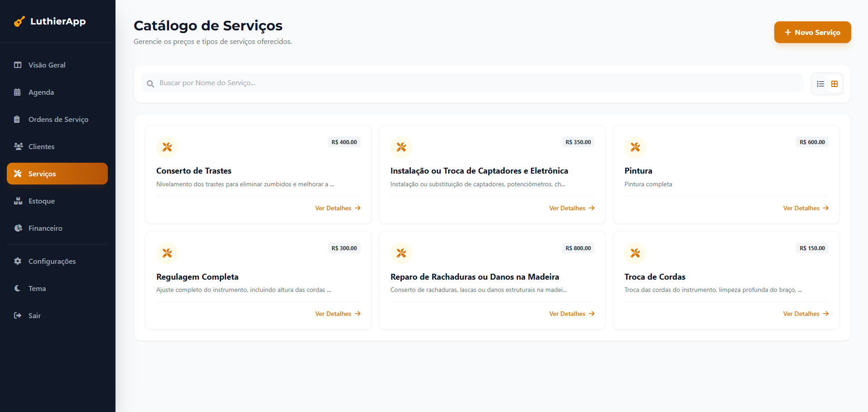Click the tools icon on Regulagem Completa
The height and width of the screenshot is (412, 868).
[x=167, y=253]
